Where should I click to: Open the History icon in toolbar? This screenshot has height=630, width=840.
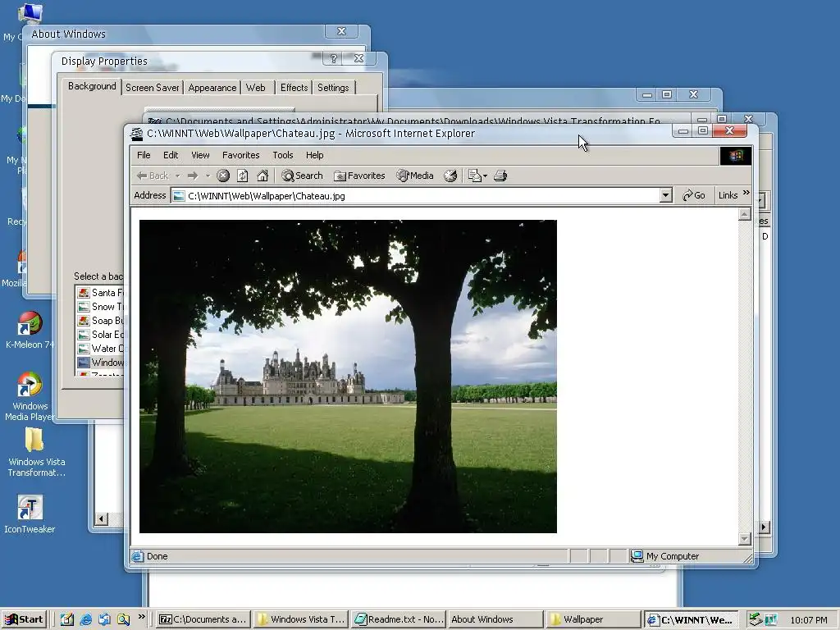click(450, 176)
